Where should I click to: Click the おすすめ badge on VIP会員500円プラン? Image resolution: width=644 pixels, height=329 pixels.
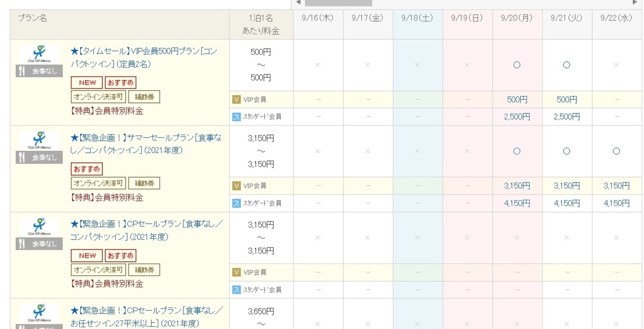(x=120, y=83)
